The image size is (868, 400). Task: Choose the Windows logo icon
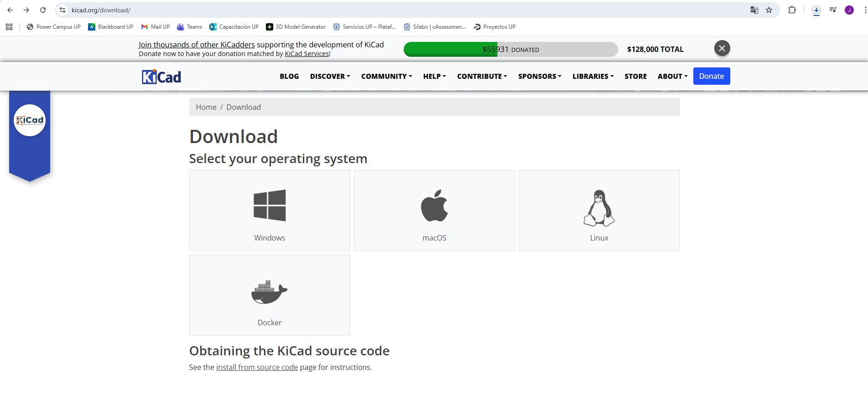coord(270,205)
